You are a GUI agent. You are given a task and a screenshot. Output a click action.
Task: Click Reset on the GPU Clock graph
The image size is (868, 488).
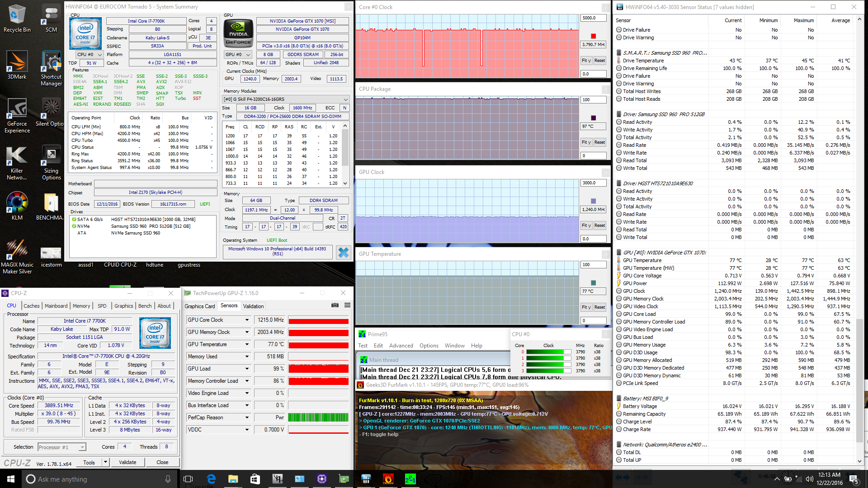[600, 225]
